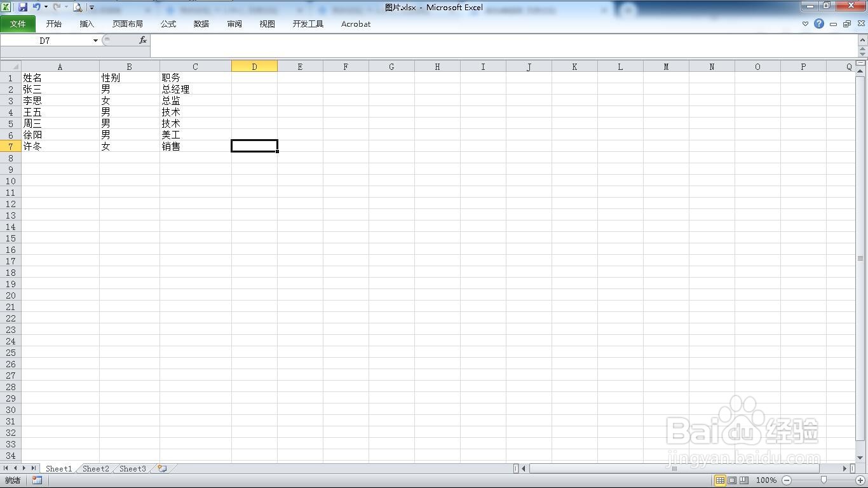Switch to Page Break Preview
Image resolution: width=868 pixels, height=488 pixels.
pos(743,480)
